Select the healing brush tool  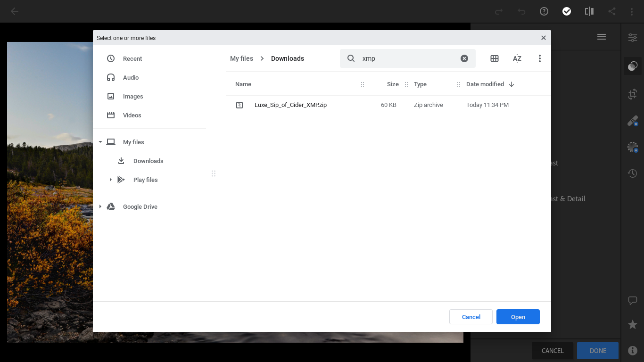632,121
